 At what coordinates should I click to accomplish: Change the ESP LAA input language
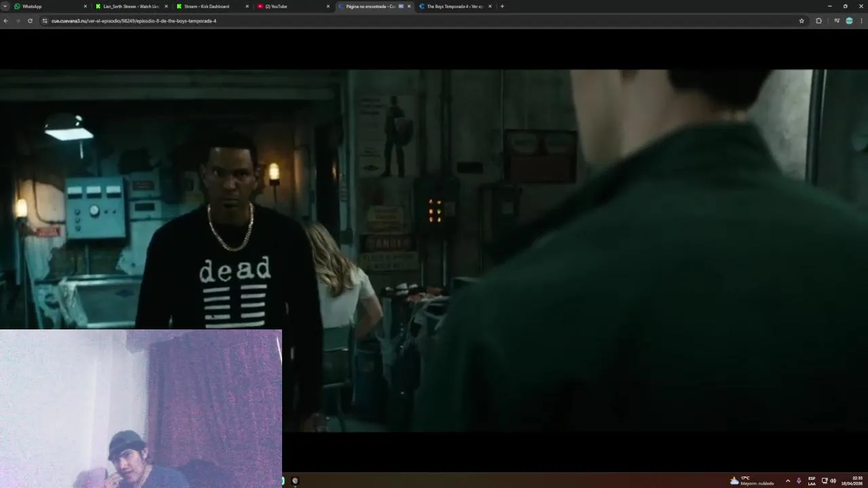pyautogui.click(x=812, y=481)
